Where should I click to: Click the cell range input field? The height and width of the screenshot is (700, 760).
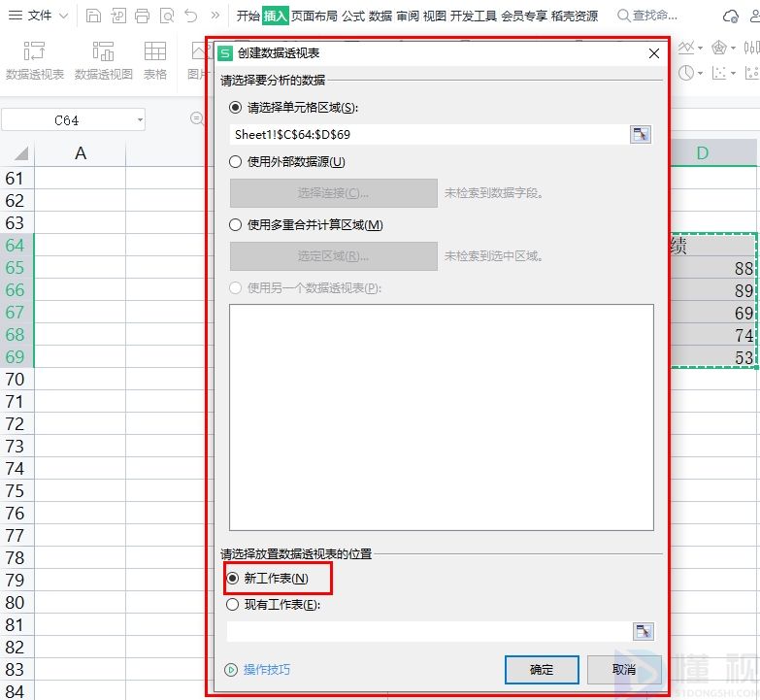pos(429,134)
